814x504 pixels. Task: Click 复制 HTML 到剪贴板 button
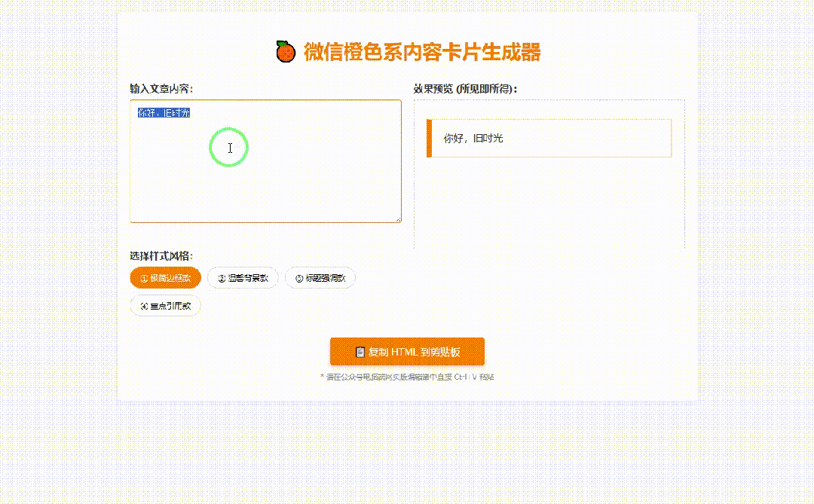[x=407, y=352]
